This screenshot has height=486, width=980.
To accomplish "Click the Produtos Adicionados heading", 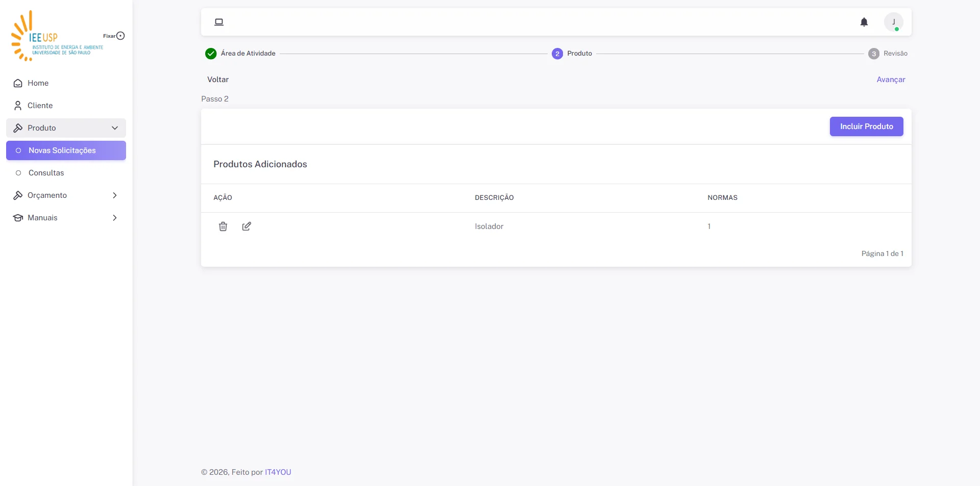I will coord(260,164).
